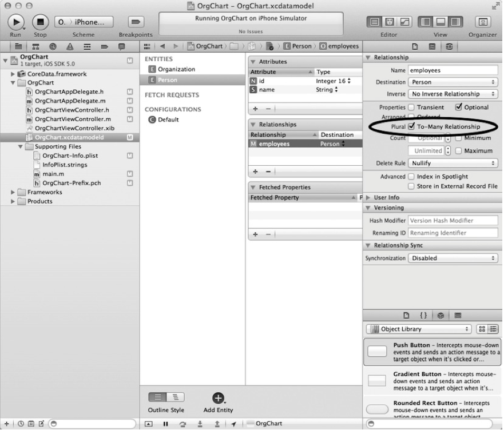Select the Standard editor icon
This screenshot has height=430, width=504.
[374, 22]
